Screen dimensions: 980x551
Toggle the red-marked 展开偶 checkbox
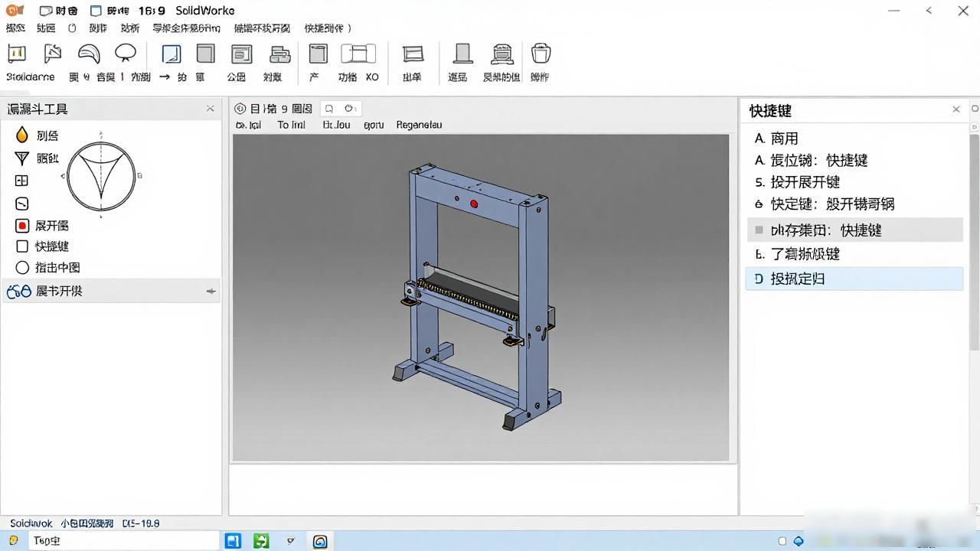(22, 226)
